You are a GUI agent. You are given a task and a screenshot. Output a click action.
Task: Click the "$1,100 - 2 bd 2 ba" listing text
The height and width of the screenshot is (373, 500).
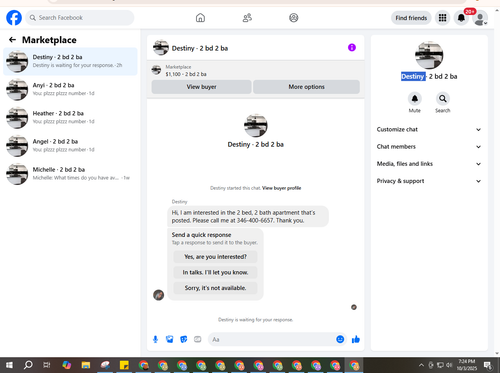[x=186, y=74]
